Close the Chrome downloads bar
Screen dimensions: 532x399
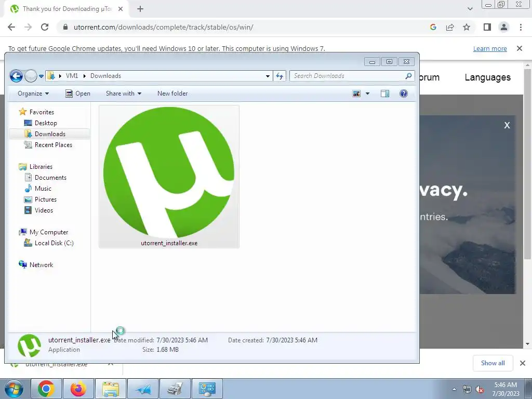[523, 363]
